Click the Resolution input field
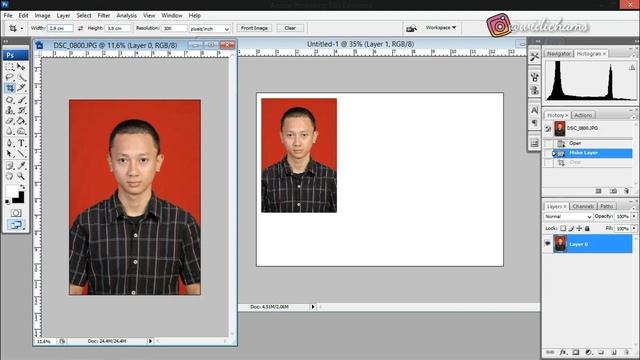The image size is (640, 360). coord(174,28)
